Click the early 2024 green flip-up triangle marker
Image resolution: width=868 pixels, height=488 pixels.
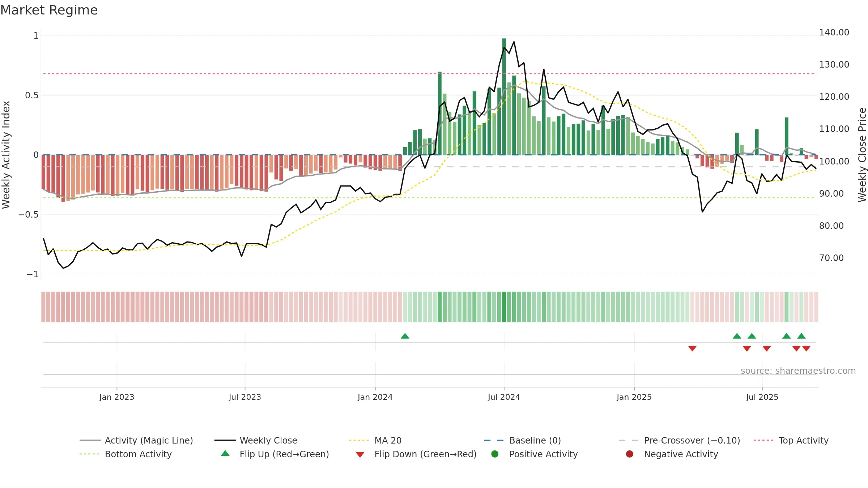coord(405,336)
